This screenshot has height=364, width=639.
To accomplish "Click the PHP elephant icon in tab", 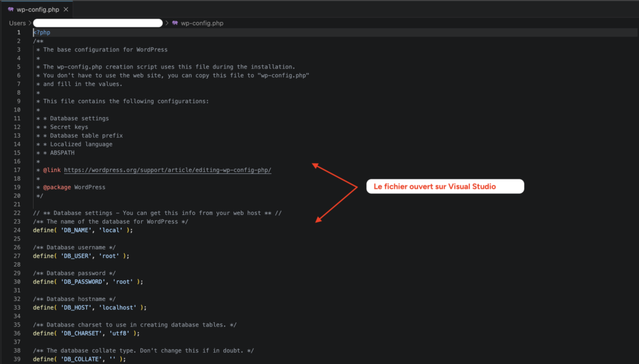I will 11,9.
